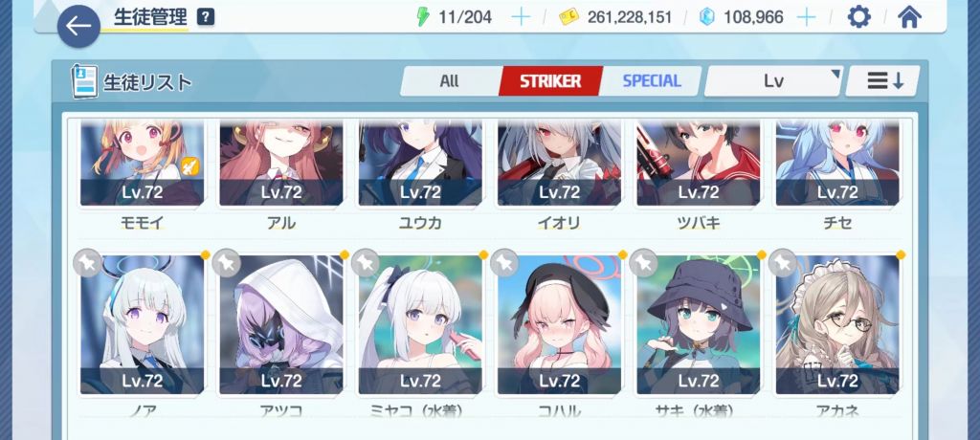This screenshot has height=440, width=980.
Task: Open the settings gear icon
Action: (858, 17)
